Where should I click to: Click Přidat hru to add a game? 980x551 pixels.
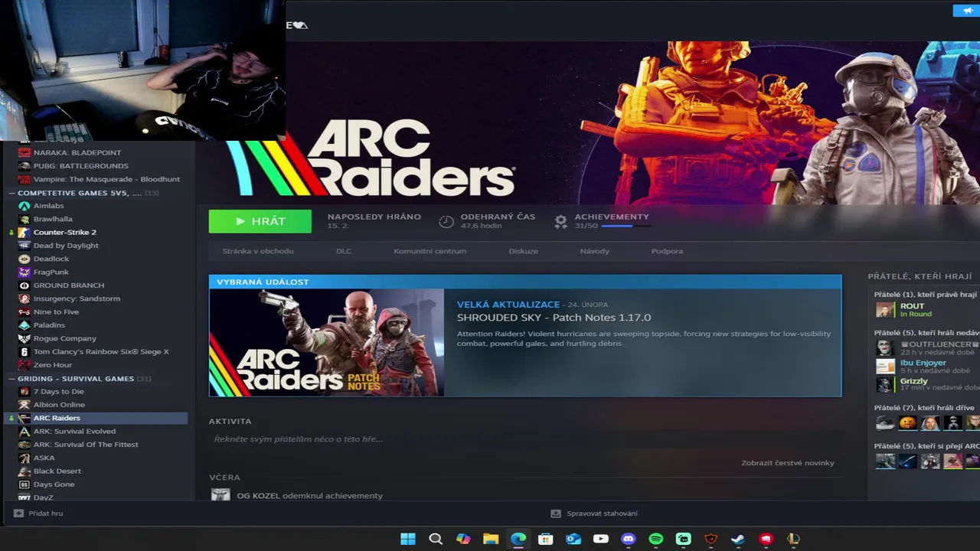(x=39, y=514)
